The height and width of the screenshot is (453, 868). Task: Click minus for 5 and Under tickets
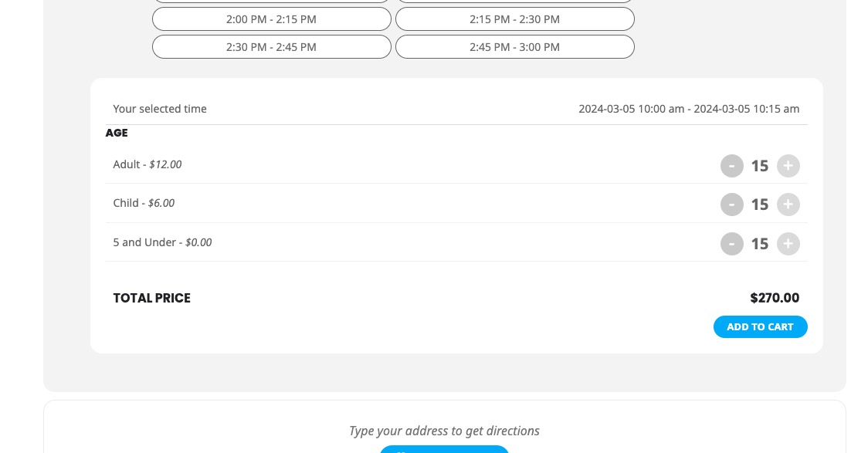coord(731,244)
